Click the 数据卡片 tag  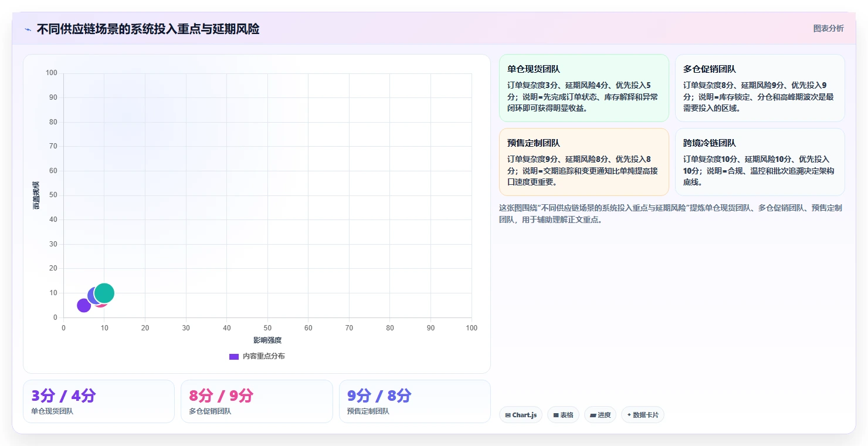(643, 415)
